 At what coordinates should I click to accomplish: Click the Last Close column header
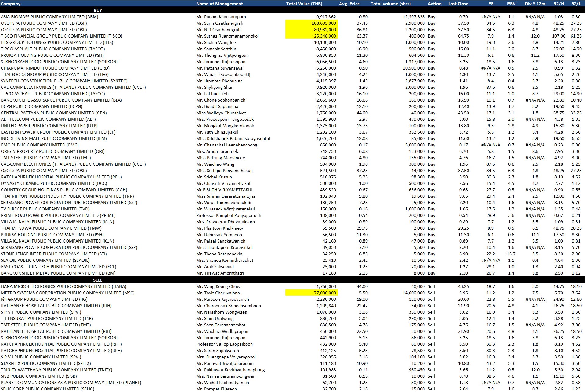click(x=458, y=4)
